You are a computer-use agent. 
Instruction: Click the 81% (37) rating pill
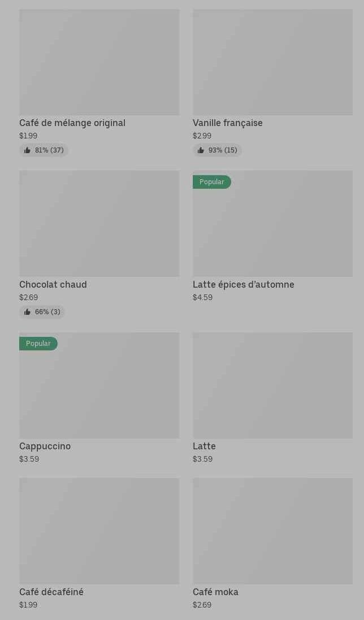tap(44, 150)
